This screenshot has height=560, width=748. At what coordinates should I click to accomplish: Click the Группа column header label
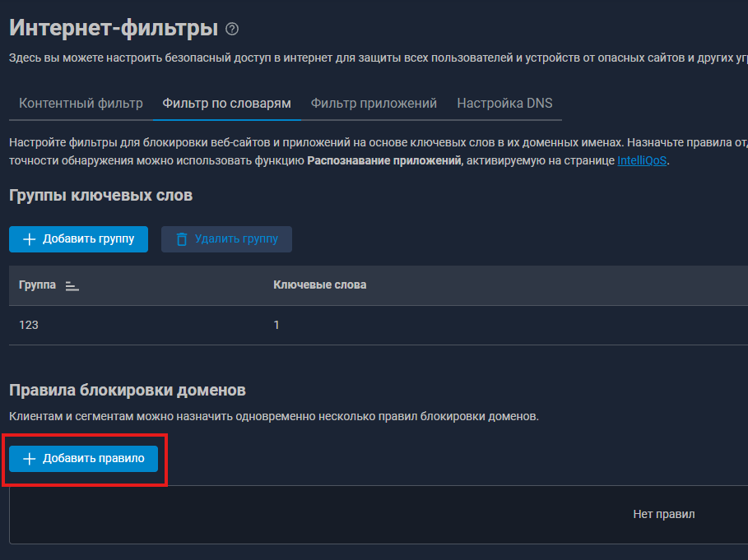pos(37,285)
